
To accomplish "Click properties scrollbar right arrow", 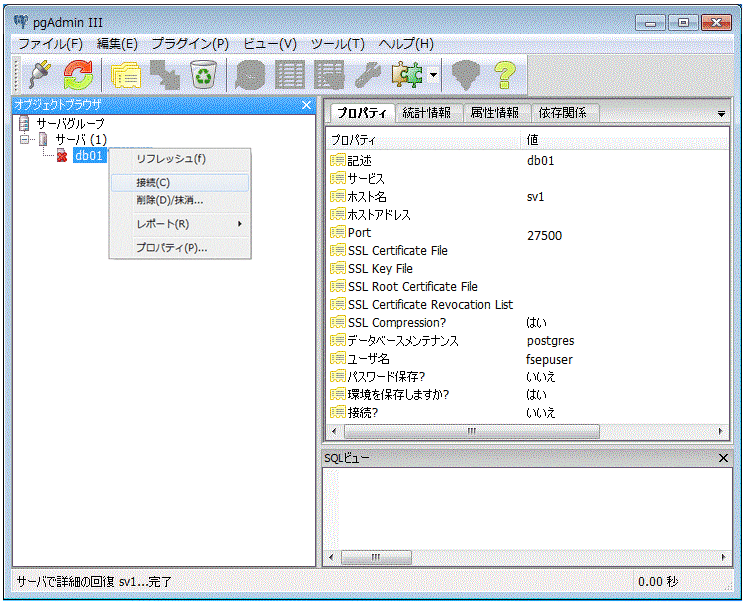I will (720, 431).
